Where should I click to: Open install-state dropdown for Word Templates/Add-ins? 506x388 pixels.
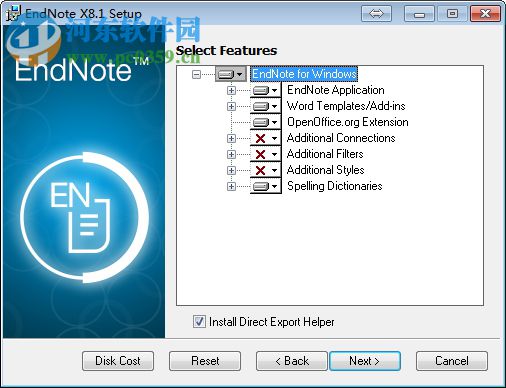(266, 106)
